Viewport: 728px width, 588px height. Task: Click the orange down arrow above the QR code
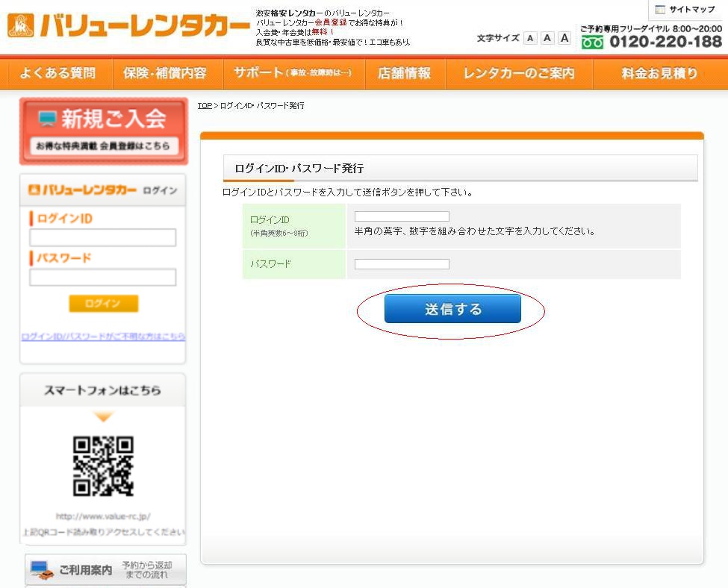[x=103, y=416]
